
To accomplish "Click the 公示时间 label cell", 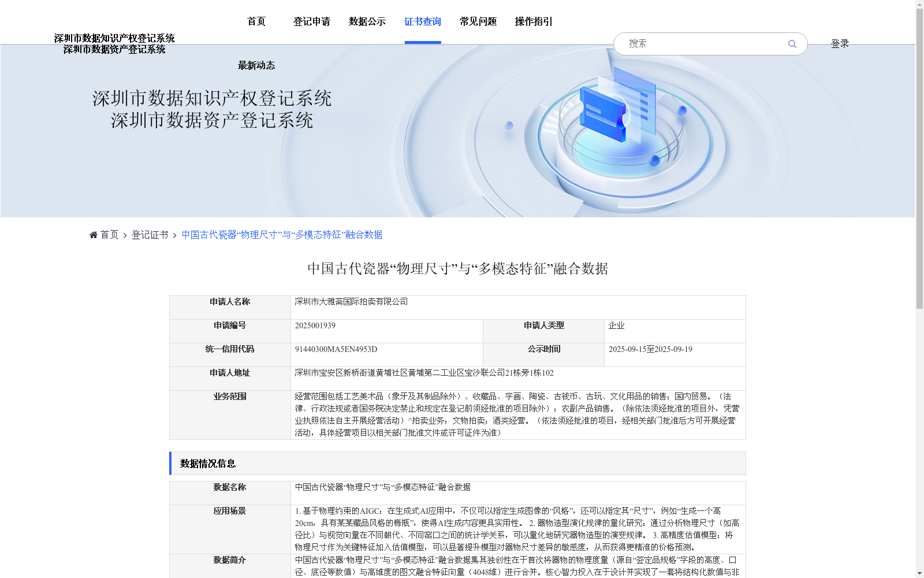I will (544, 355).
